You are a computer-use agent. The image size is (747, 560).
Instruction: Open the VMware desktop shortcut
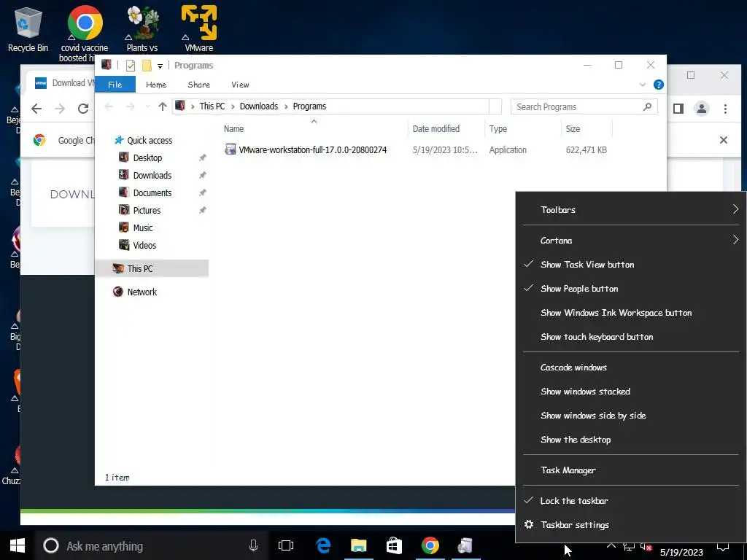[x=199, y=28]
